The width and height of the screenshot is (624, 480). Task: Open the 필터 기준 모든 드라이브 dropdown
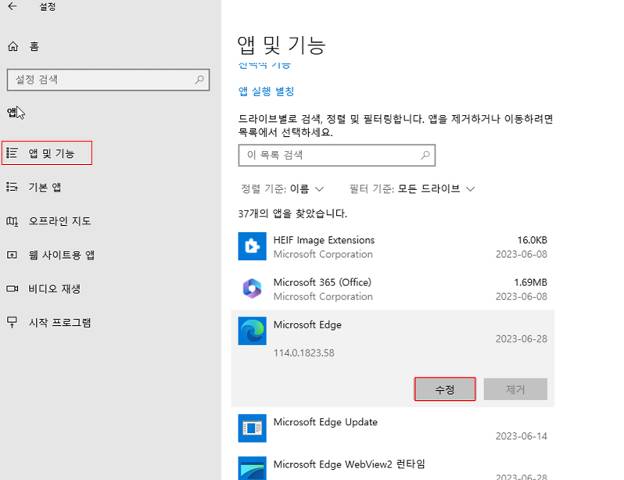412,189
